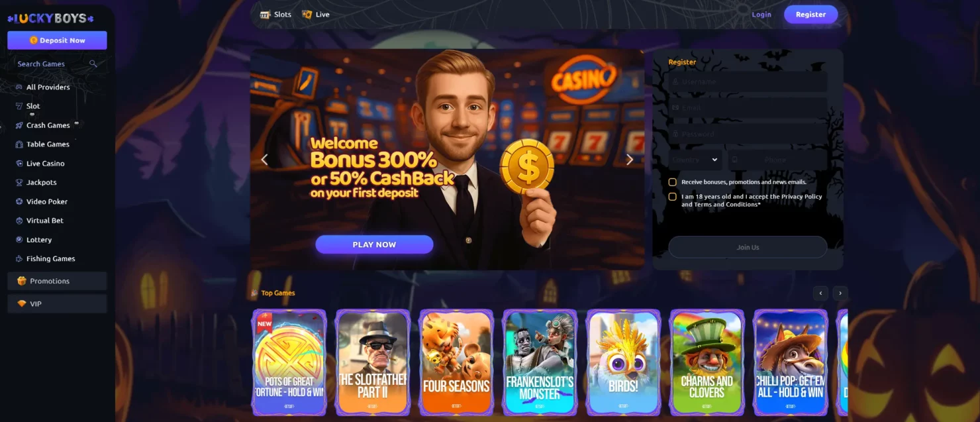The height and width of the screenshot is (422, 980).
Task: Switch to the Live tab
Action: (315, 14)
